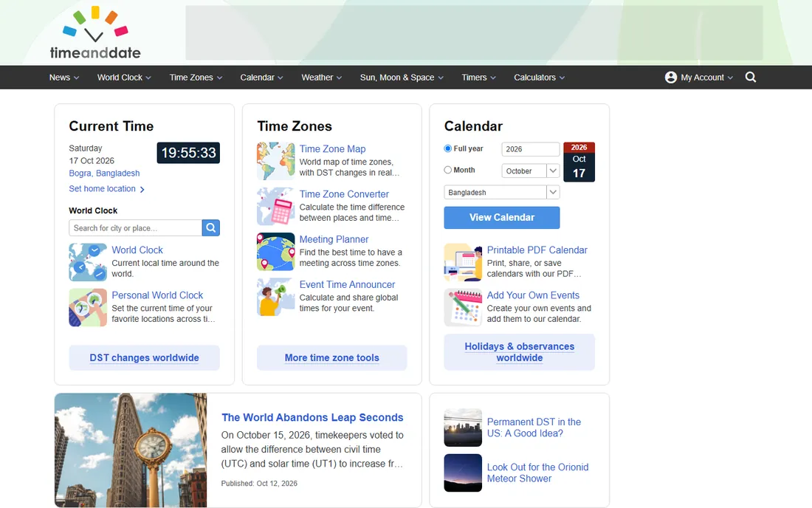Open the Permanent DST article thumbnail
812x508 pixels.
pos(463,428)
